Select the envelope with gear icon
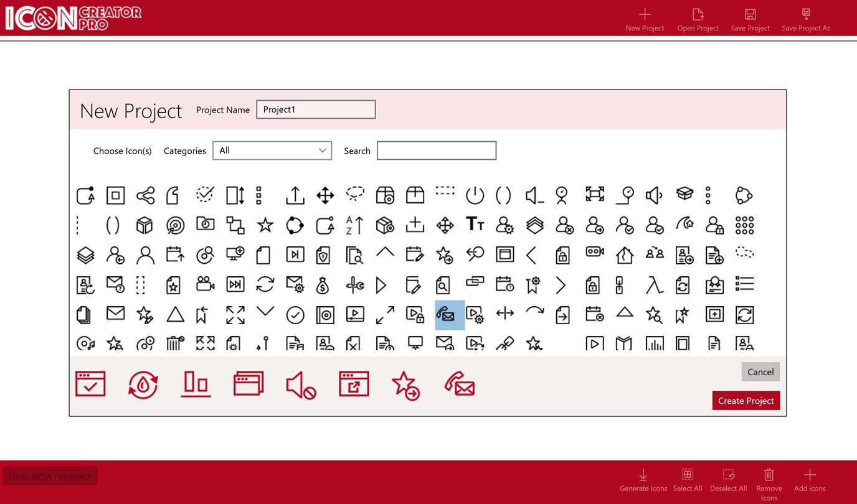The image size is (857, 504). pyautogui.click(x=295, y=284)
